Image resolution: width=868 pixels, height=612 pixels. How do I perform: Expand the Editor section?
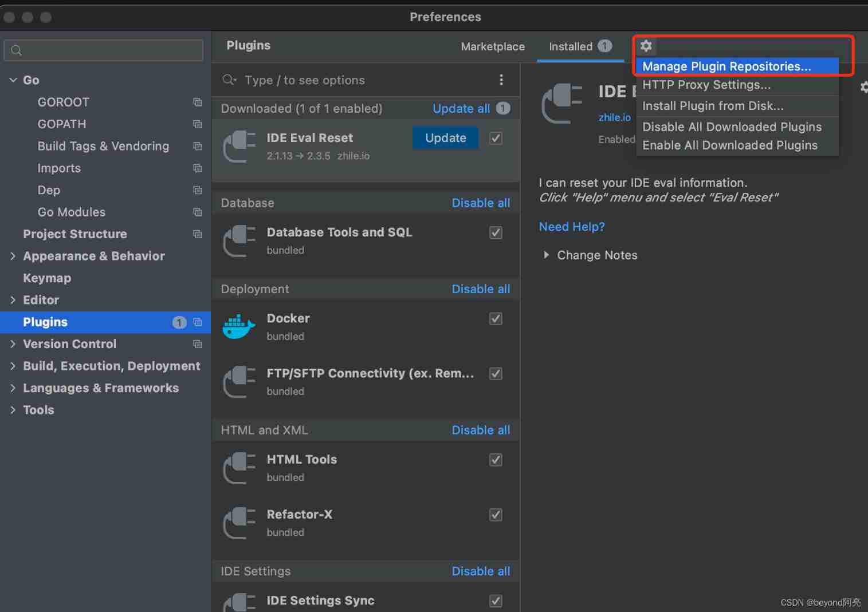coord(13,300)
